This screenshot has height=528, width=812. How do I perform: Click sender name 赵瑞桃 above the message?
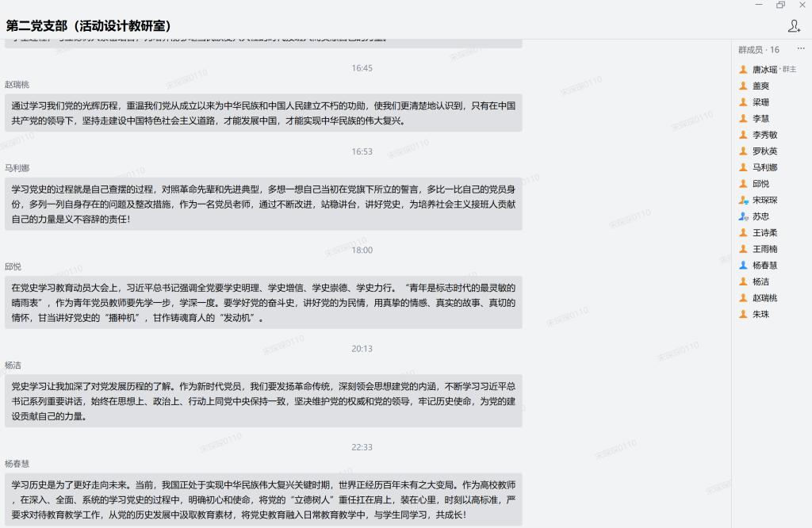point(17,85)
